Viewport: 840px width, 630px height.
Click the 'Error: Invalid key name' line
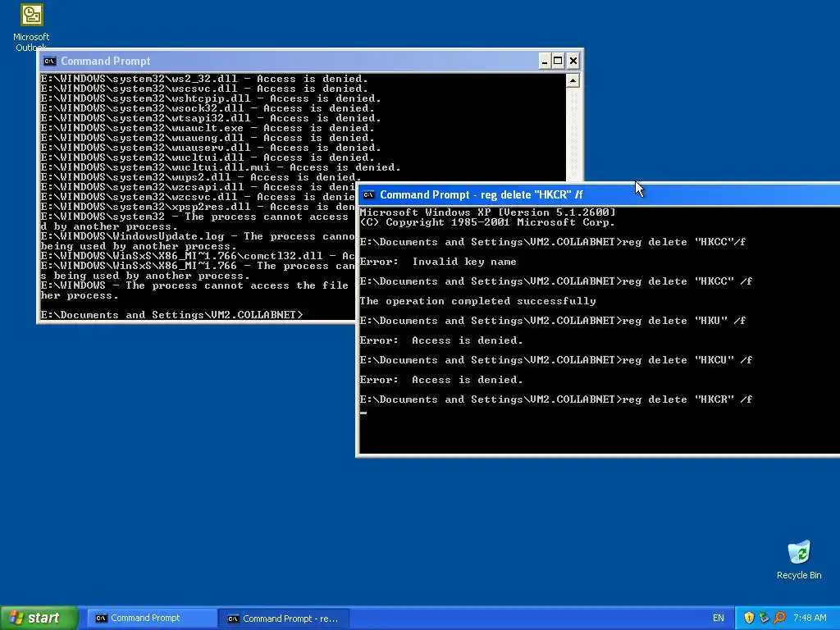(x=438, y=262)
